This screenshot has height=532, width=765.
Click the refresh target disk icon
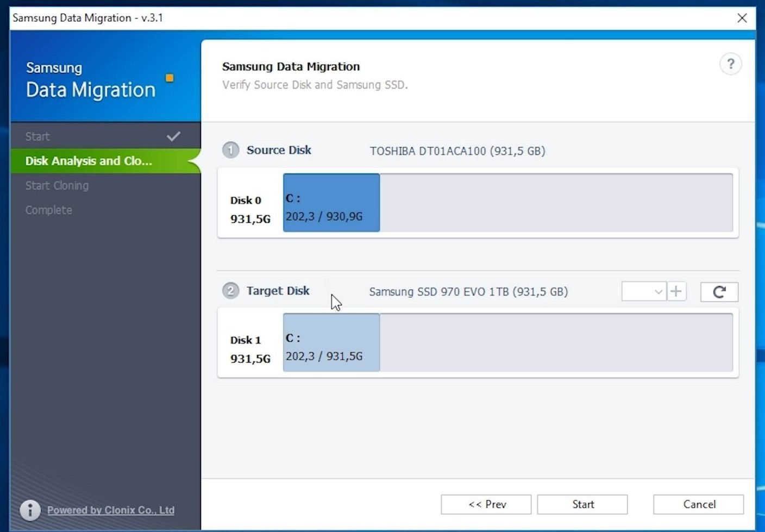click(x=719, y=292)
